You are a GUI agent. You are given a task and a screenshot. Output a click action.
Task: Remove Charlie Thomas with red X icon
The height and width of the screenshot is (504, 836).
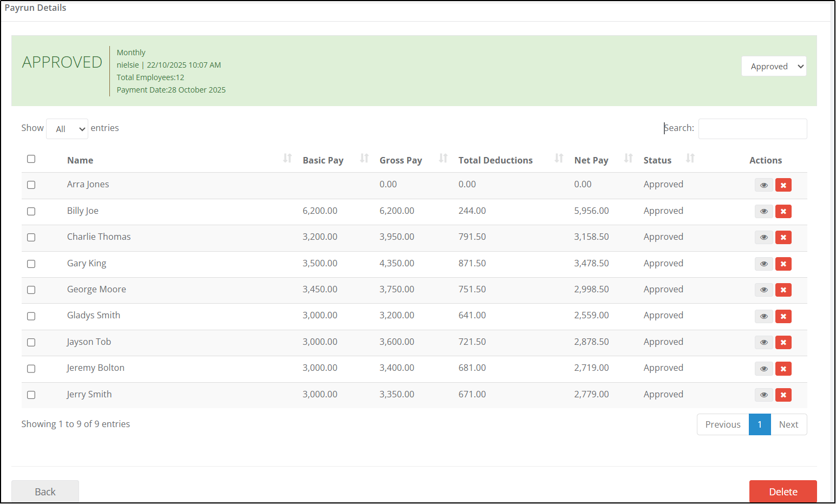(x=783, y=237)
